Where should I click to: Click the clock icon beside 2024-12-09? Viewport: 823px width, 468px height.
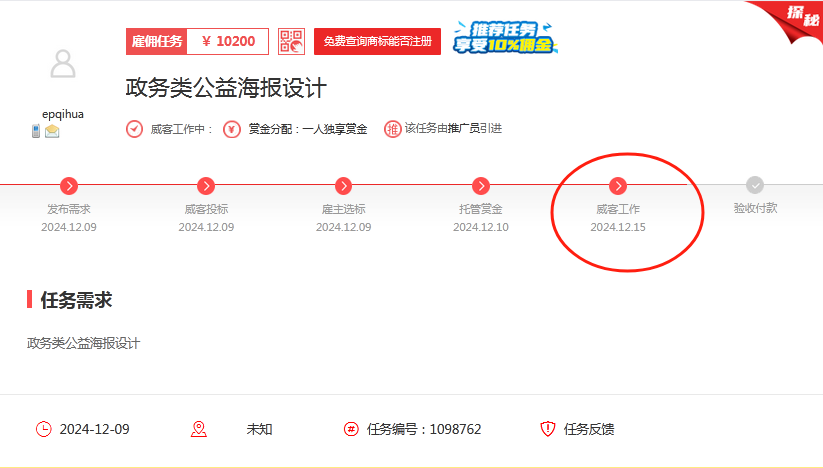click(x=43, y=429)
